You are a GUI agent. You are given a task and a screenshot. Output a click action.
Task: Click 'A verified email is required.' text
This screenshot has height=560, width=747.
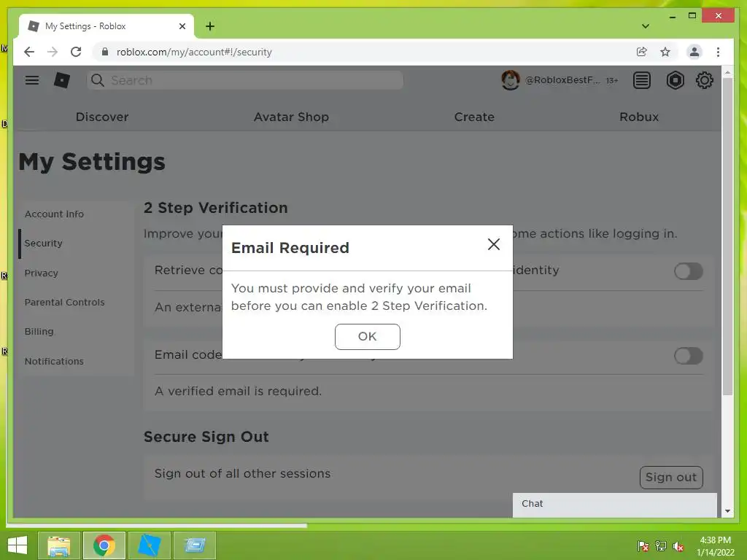coord(239,391)
